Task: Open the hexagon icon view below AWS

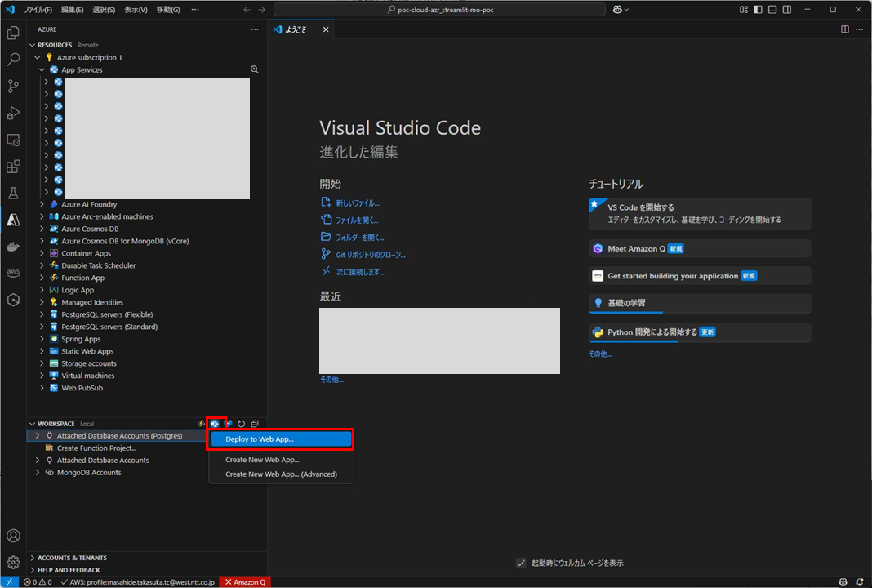Action: point(13,300)
